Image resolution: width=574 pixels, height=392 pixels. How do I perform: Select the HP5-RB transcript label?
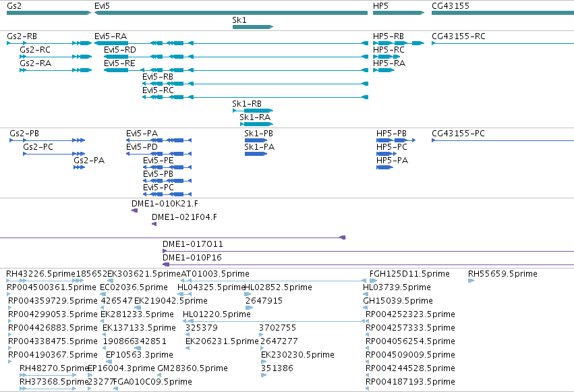tap(389, 36)
